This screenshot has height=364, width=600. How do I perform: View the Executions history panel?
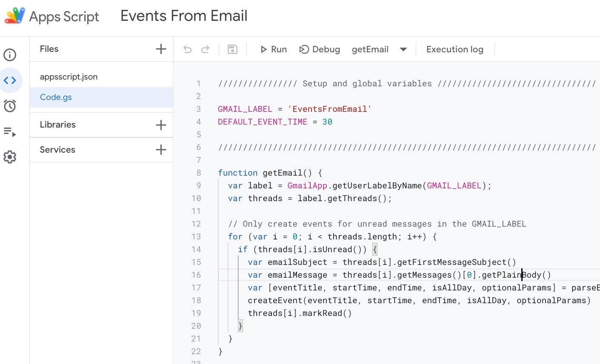click(9, 132)
